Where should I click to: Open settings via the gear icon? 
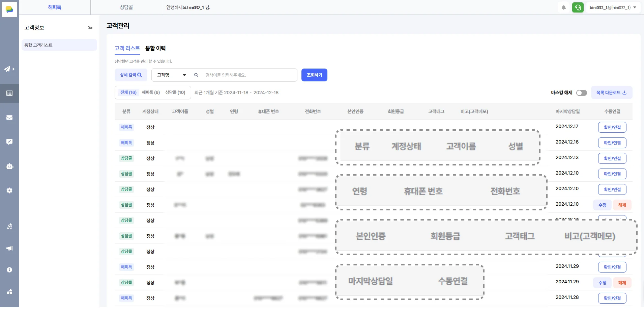click(x=9, y=190)
